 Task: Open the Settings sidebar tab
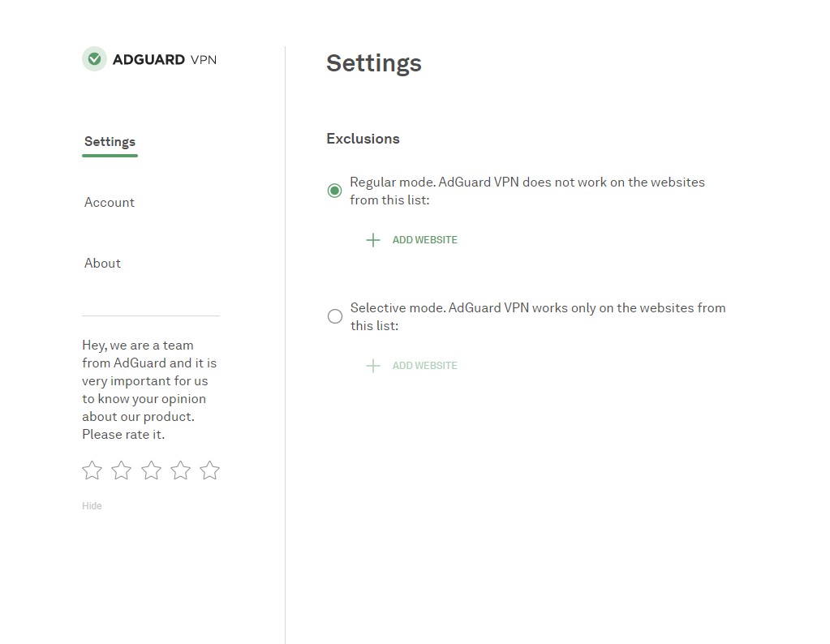point(110,142)
